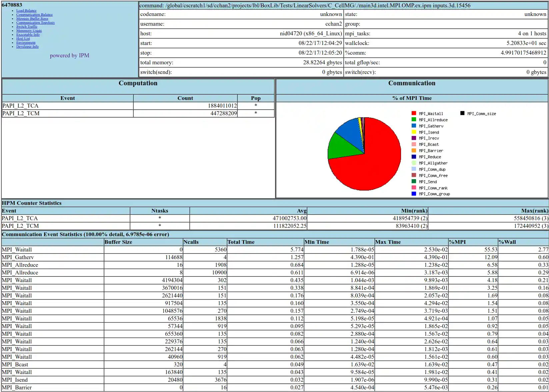Open the Switch Traffic link
The image size is (549, 392).
point(27,27)
